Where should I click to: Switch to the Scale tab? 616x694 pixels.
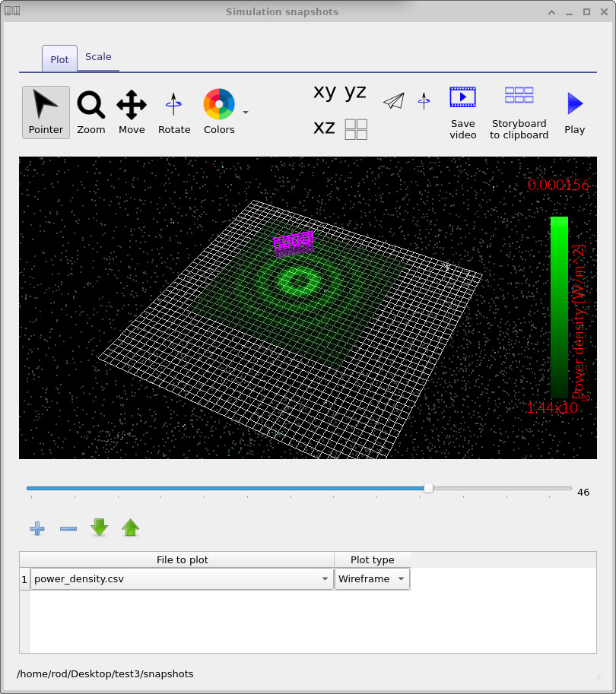[98, 56]
